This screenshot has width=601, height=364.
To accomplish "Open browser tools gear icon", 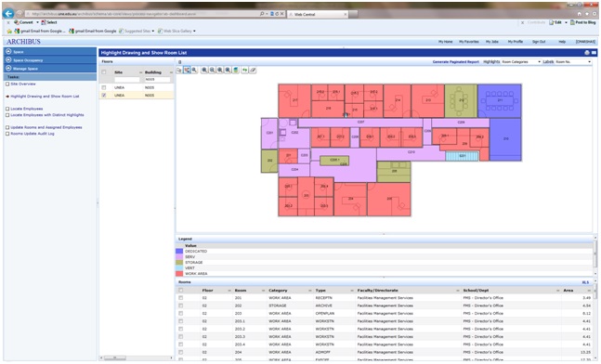I will [x=594, y=14].
